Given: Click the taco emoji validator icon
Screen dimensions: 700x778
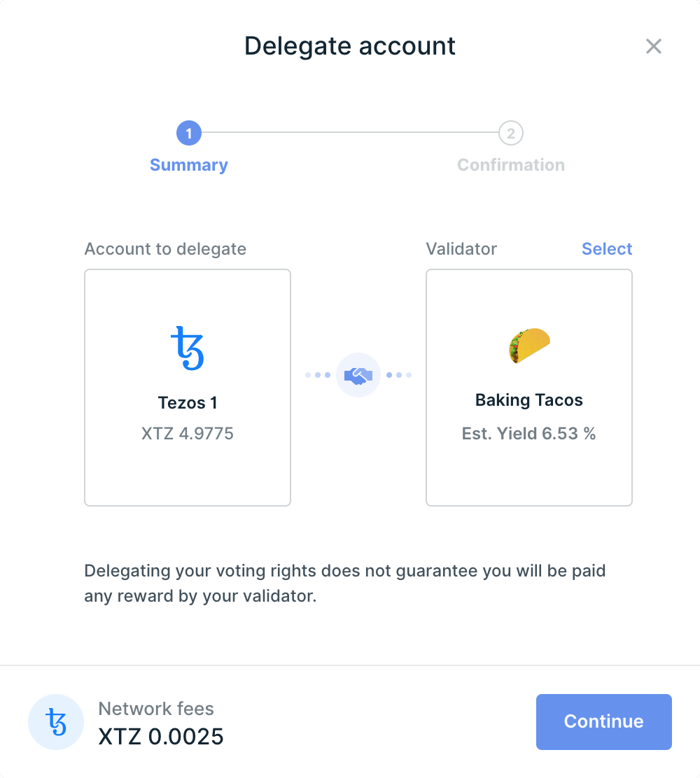Looking at the screenshot, I should (x=528, y=346).
